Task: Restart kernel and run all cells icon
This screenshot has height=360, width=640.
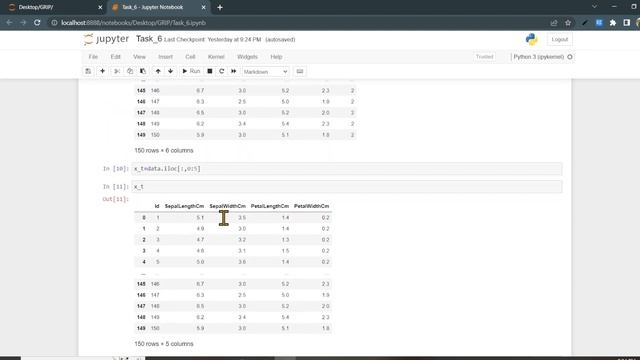Action: coord(233,71)
